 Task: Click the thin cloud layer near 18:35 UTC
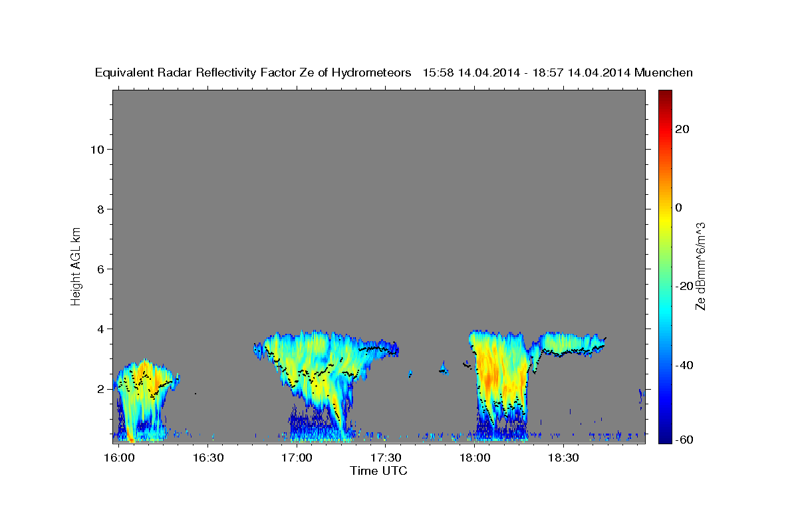571,344
